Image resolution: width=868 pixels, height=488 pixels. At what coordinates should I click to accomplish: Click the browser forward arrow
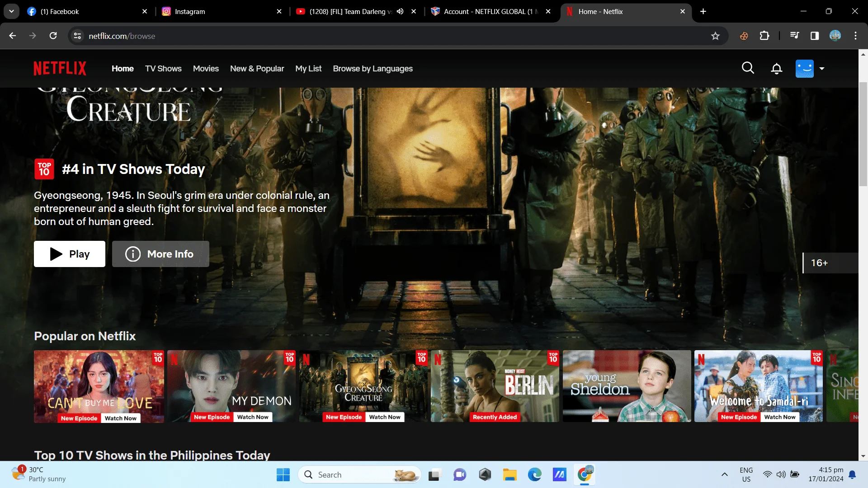pos(33,36)
